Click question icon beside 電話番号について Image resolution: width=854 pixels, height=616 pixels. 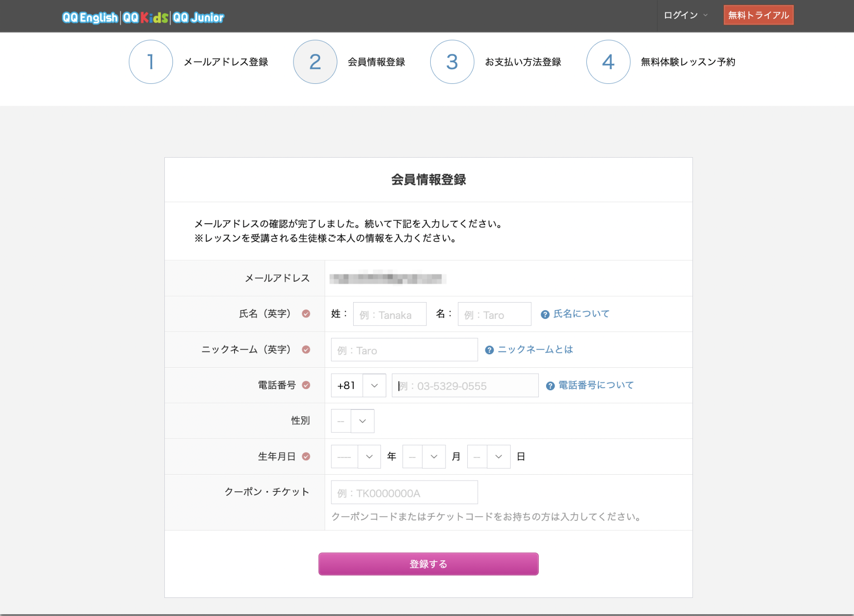pyautogui.click(x=550, y=386)
